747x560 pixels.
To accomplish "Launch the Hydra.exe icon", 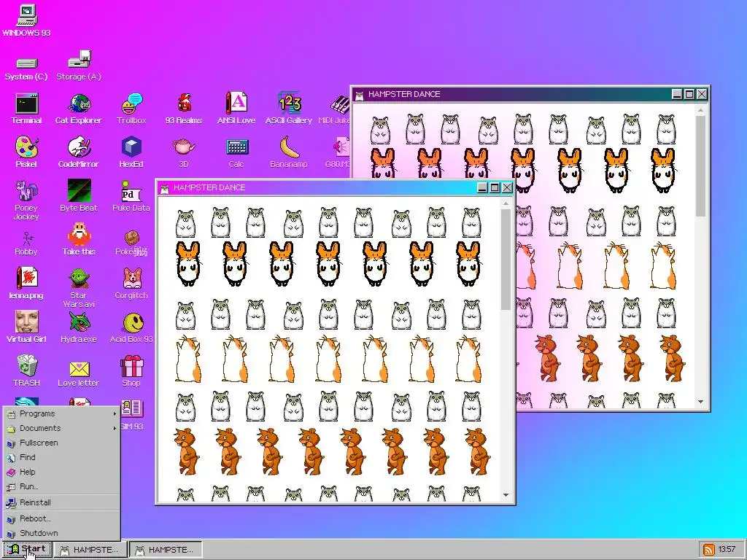I will click(79, 327).
